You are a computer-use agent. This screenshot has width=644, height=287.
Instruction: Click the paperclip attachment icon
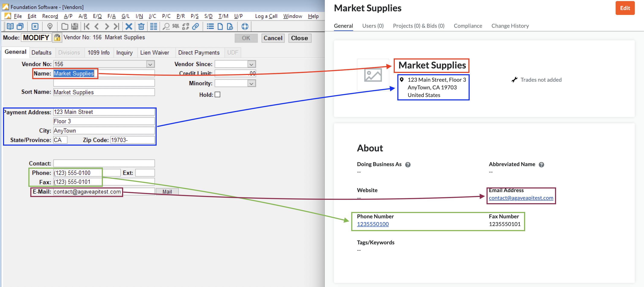pyautogui.click(x=195, y=26)
